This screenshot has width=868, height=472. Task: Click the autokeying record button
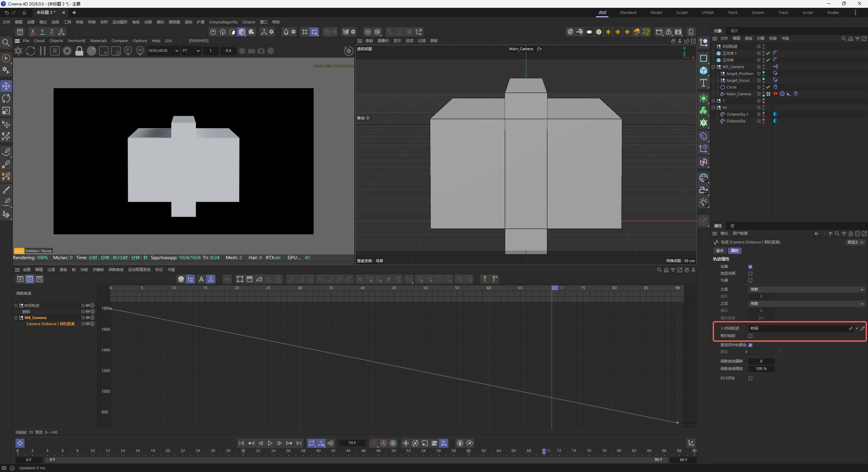click(383, 443)
